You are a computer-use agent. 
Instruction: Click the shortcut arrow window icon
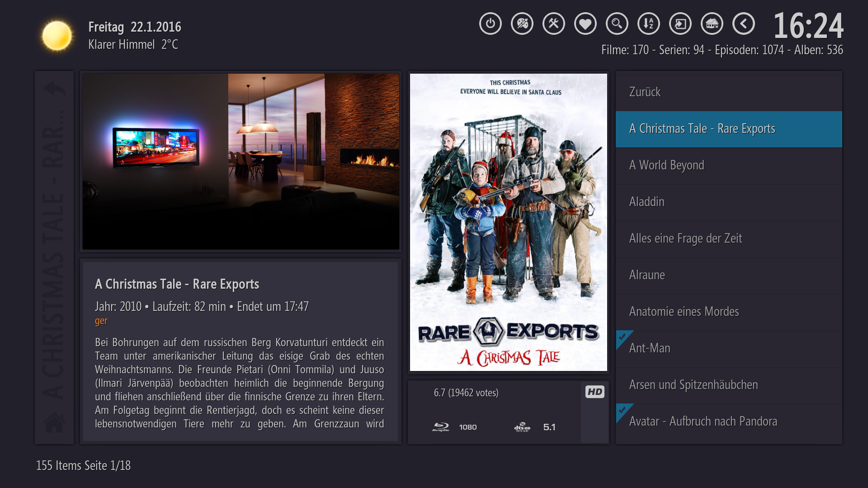pos(680,23)
